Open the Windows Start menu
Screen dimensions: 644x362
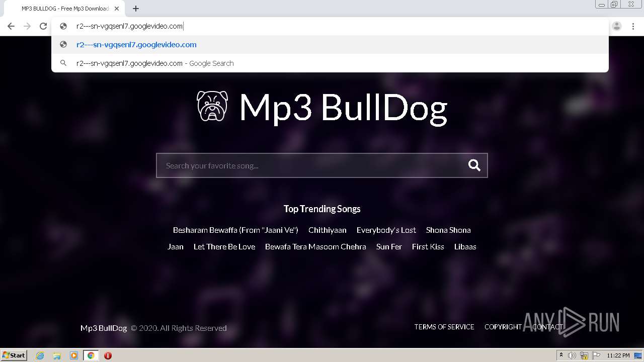(x=14, y=355)
